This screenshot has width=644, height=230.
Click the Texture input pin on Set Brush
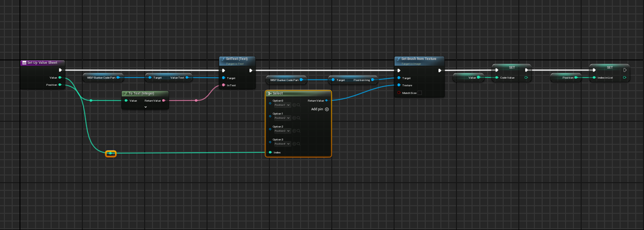pos(398,85)
